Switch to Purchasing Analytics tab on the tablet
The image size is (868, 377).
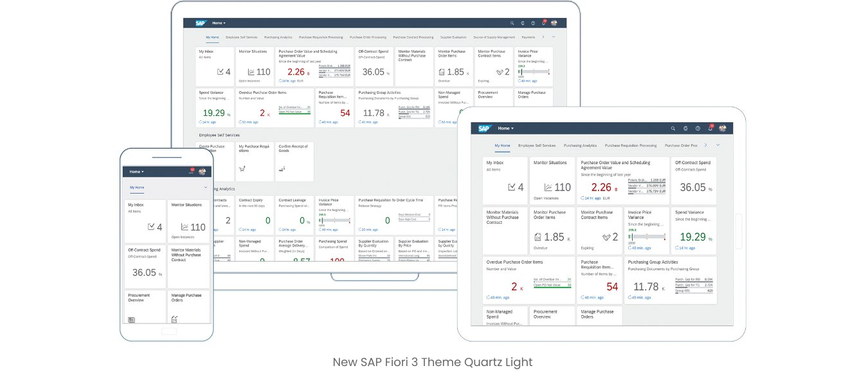point(581,145)
